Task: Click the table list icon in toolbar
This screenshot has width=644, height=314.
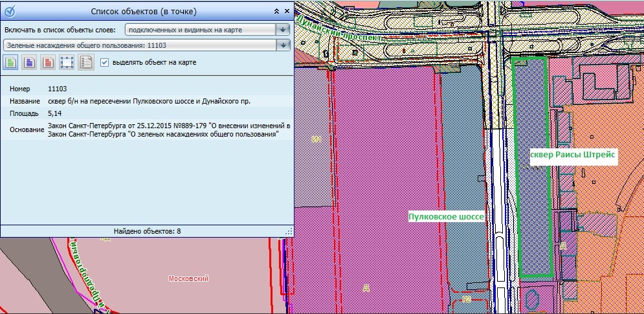Action: pos(85,62)
